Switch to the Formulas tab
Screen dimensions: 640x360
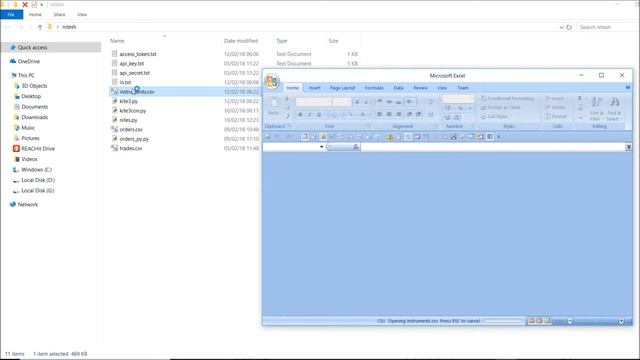[374, 88]
